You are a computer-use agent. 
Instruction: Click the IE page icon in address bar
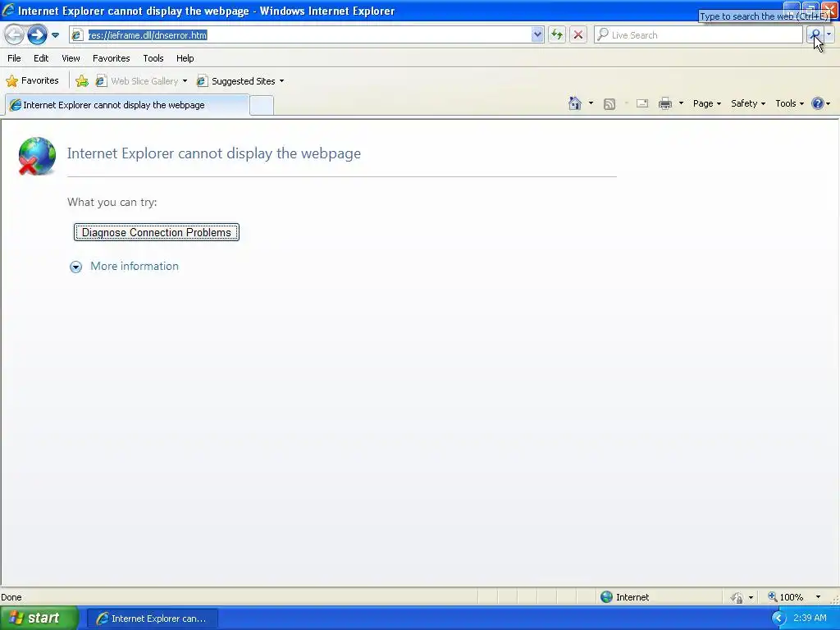pyautogui.click(x=77, y=34)
